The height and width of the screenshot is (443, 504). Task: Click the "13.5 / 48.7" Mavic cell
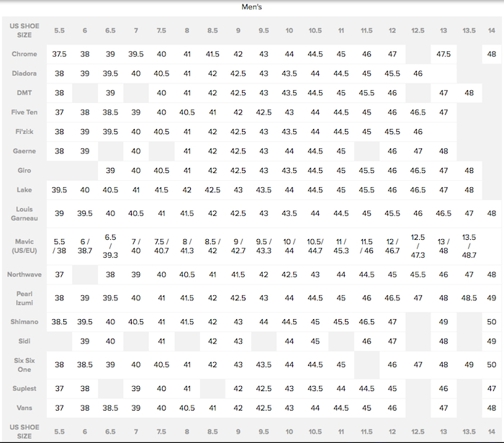pos(469,246)
